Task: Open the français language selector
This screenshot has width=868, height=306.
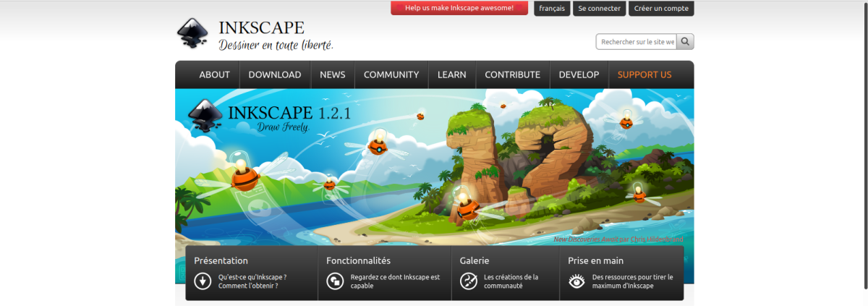Action: pyautogui.click(x=552, y=9)
